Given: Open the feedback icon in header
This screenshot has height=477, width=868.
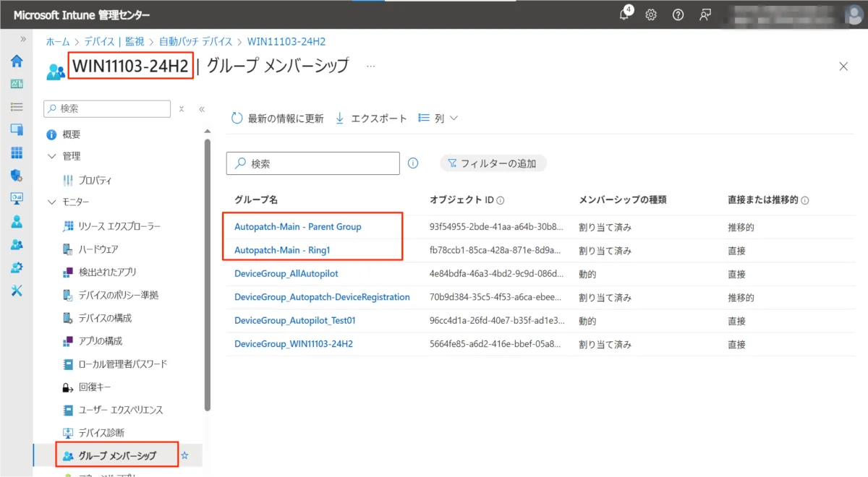Looking at the screenshot, I should pyautogui.click(x=705, y=14).
